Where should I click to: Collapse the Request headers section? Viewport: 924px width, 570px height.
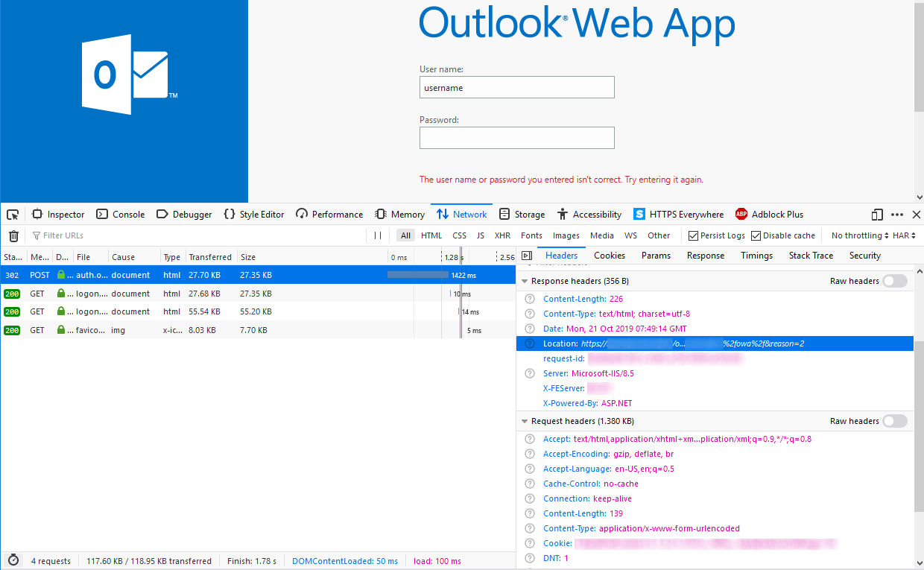pyautogui.click(x=525, y=422)
